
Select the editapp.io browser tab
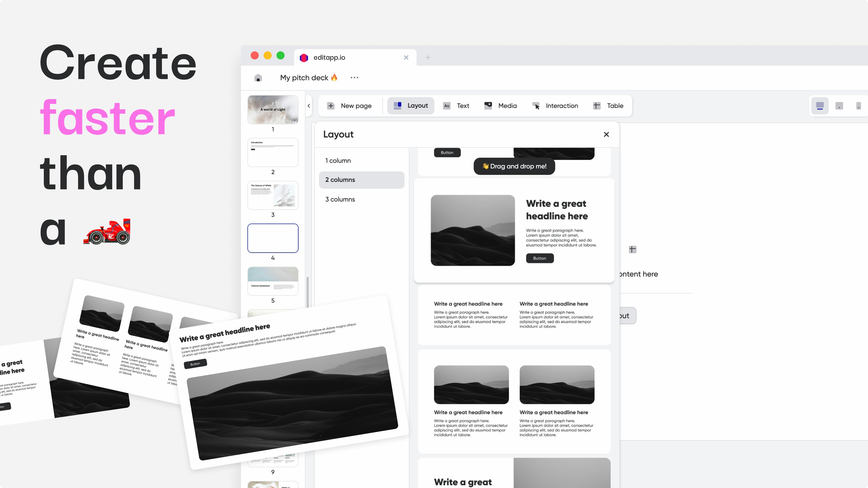pos(355,58)
